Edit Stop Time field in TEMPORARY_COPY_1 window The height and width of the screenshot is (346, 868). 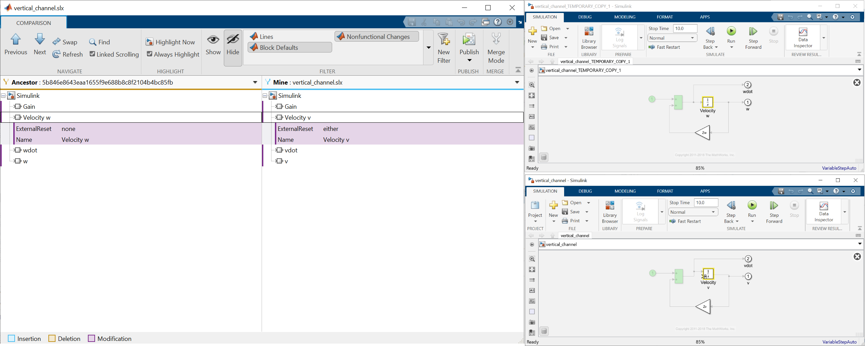(x=685, y=28)
